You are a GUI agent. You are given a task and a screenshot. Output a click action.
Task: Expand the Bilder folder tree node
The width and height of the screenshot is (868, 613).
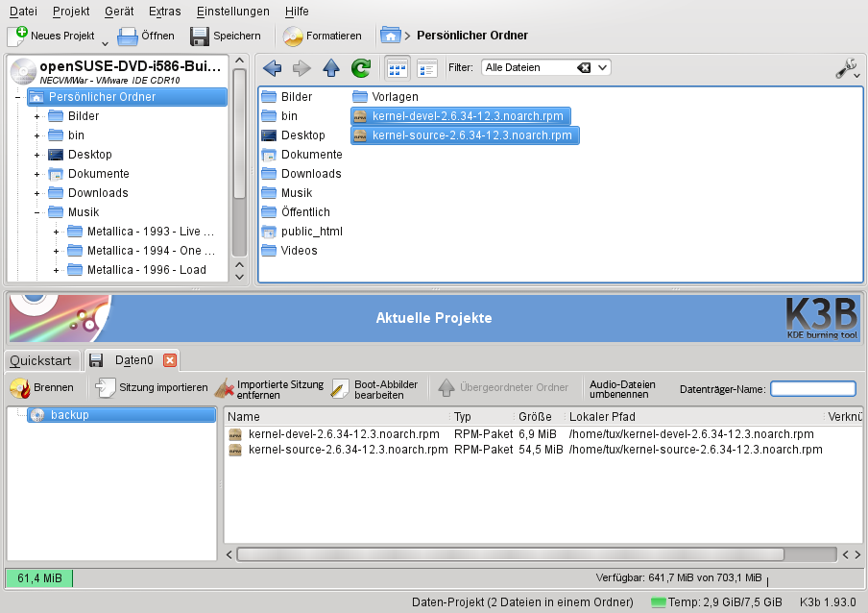[37, 116]
